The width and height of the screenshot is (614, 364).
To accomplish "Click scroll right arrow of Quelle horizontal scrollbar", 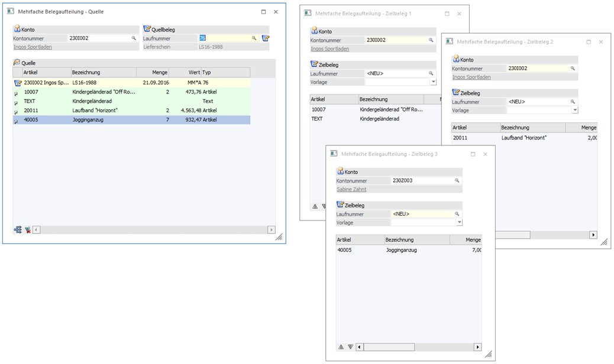I will [x=272, y=230].
